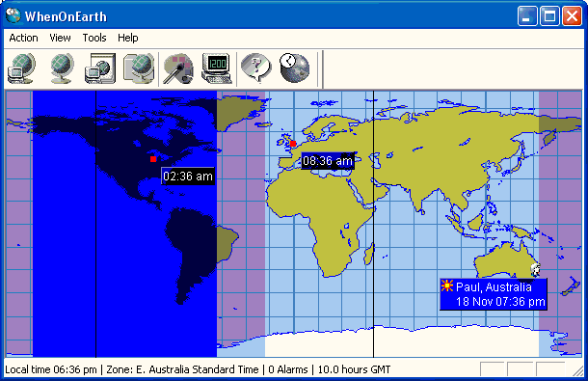Click the 08:36 am time label
Image resolution: width=588 pixels, height=381 pixels.
tap(328, 161)
